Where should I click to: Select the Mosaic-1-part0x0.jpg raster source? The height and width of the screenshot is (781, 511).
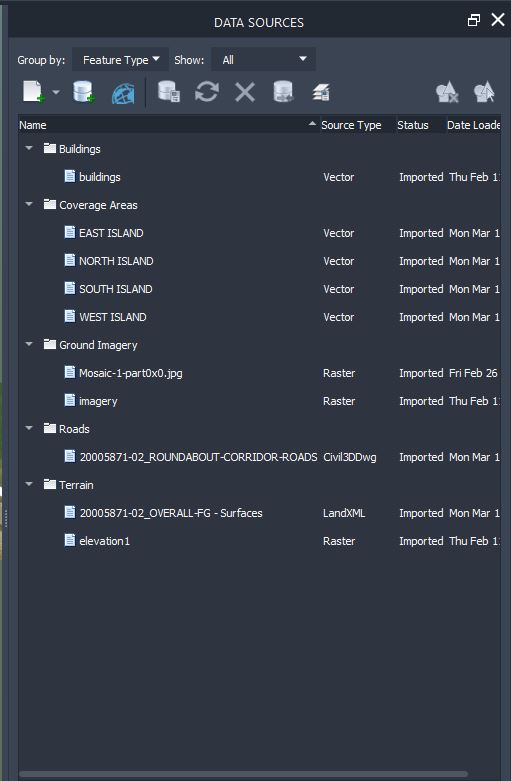pyautogui.click(x=259, y=373)
